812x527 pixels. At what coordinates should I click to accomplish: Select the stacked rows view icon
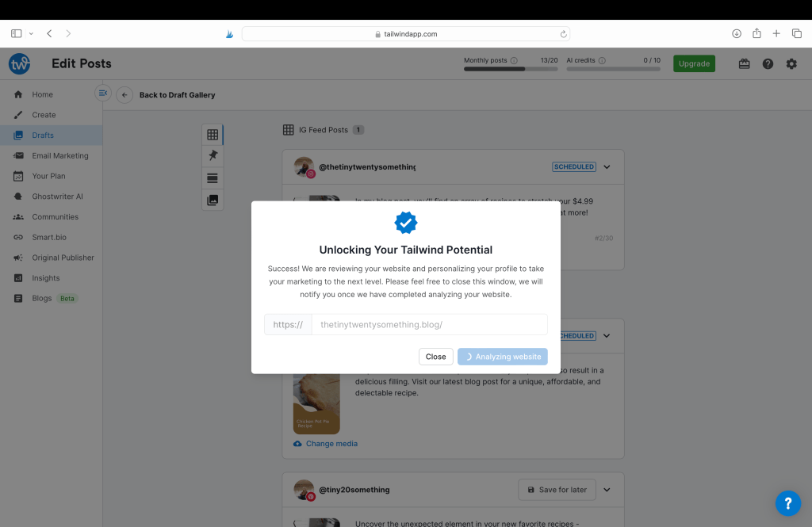213,178
